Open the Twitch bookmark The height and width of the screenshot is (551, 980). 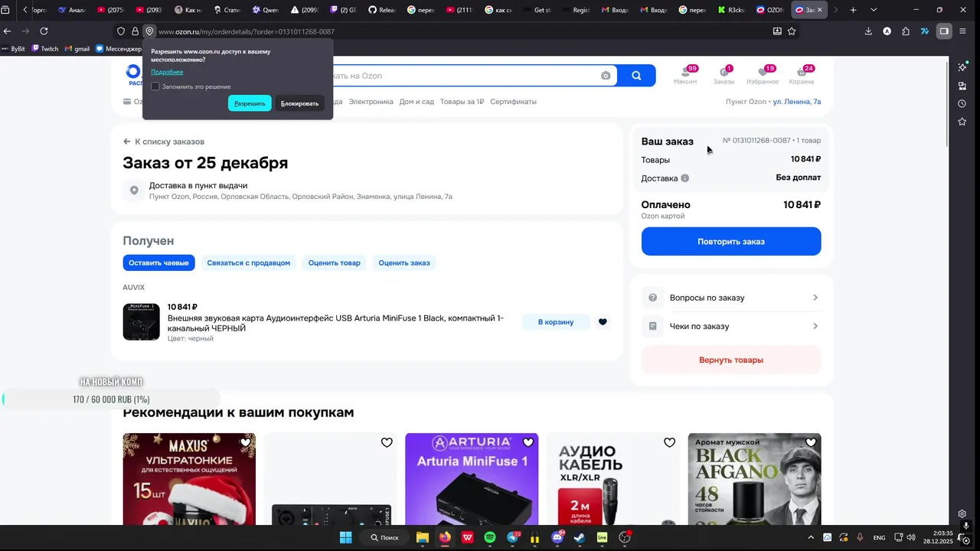click(44, 48)
